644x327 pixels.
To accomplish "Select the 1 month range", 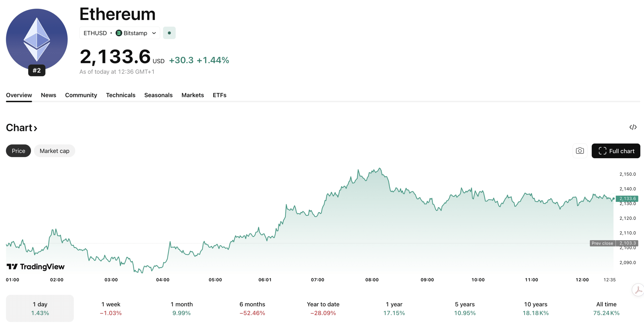I will pos(182,308).
